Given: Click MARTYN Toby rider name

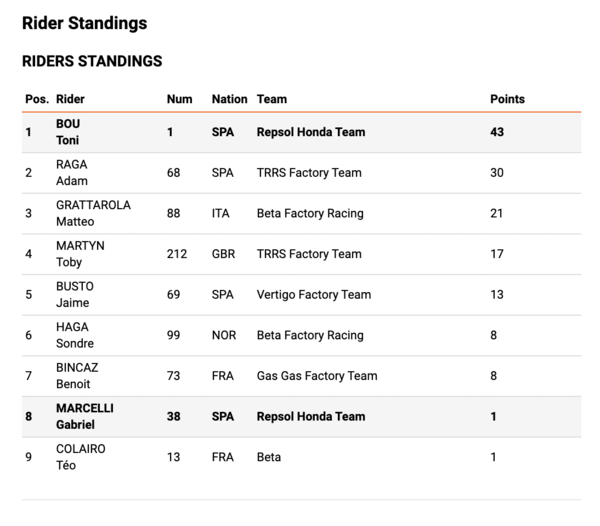Looking at the screenshot, I should [x=80, y=254].
